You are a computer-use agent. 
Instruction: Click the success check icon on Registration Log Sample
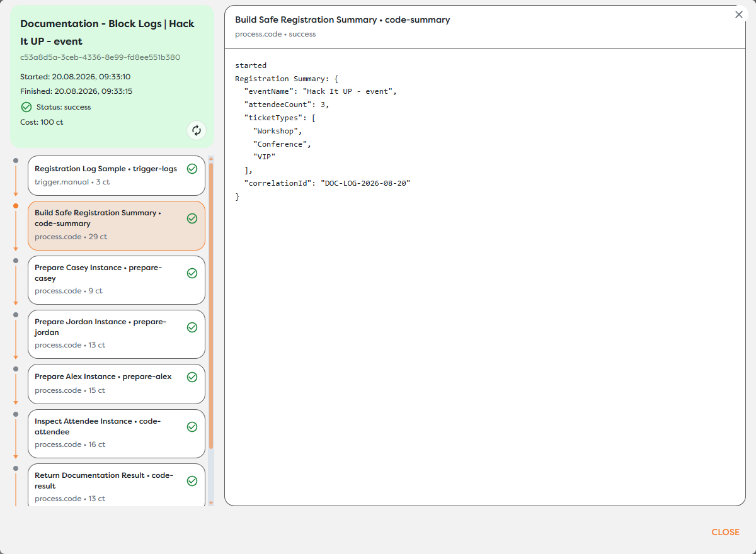point(192,169)
